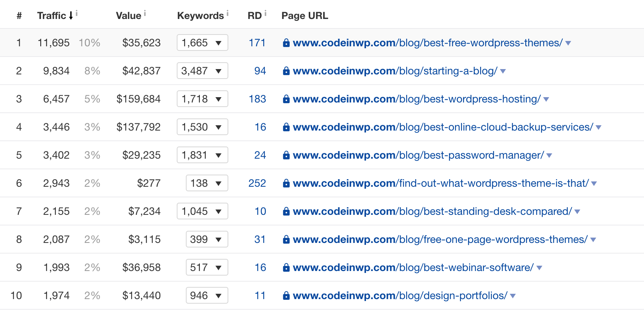This screenshot has width=644, height=312.
Task: Open the 1,045 keywords dropdown
Action: pyautogui.click(x=203, y=211)
